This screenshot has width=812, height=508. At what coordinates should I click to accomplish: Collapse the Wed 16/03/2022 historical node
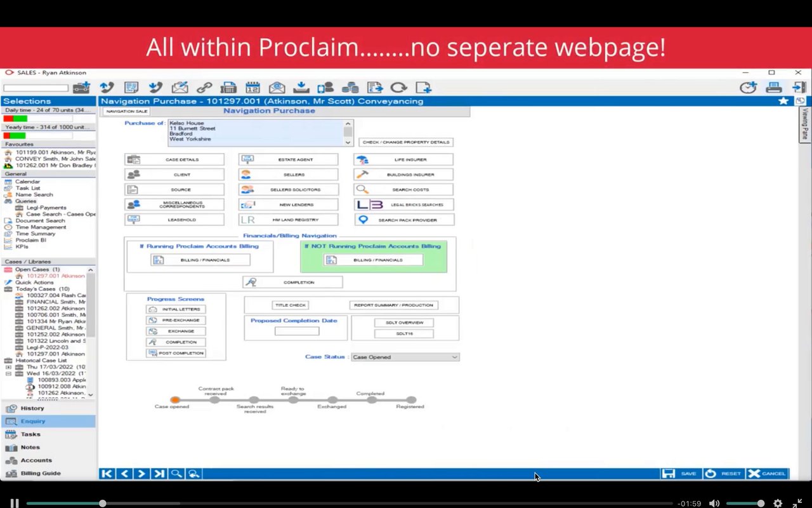pyautogui.click(x=8, y=373)
